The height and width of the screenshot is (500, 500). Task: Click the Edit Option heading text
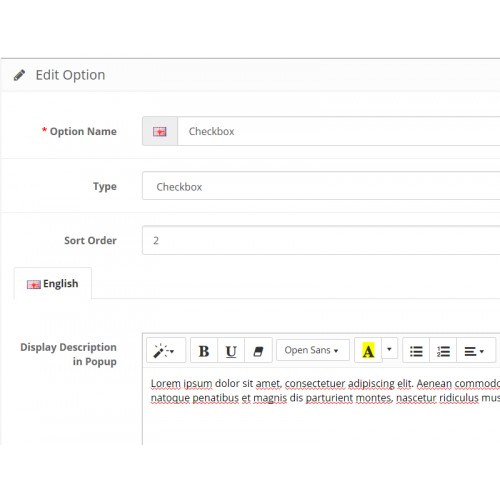pos(70,75)
